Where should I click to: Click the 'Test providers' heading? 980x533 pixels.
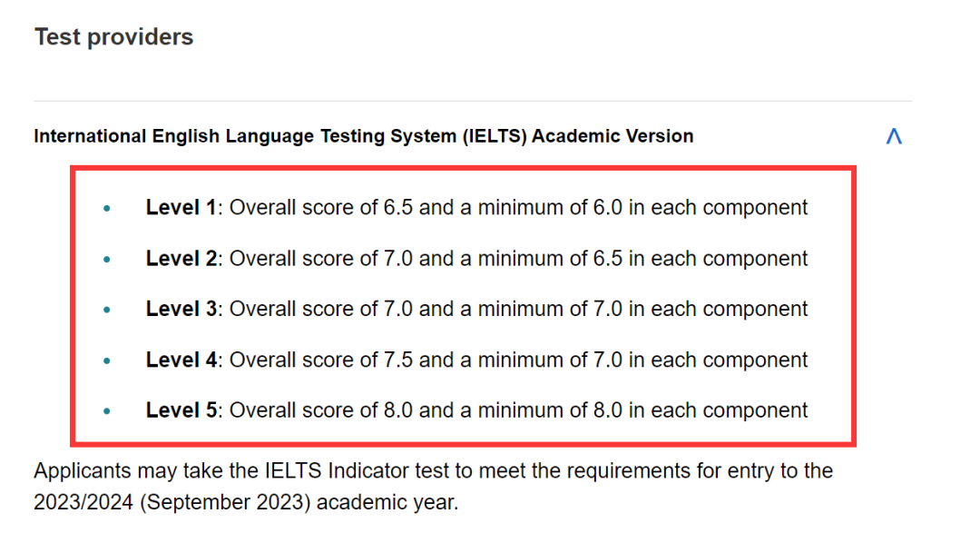click(113, 37)
